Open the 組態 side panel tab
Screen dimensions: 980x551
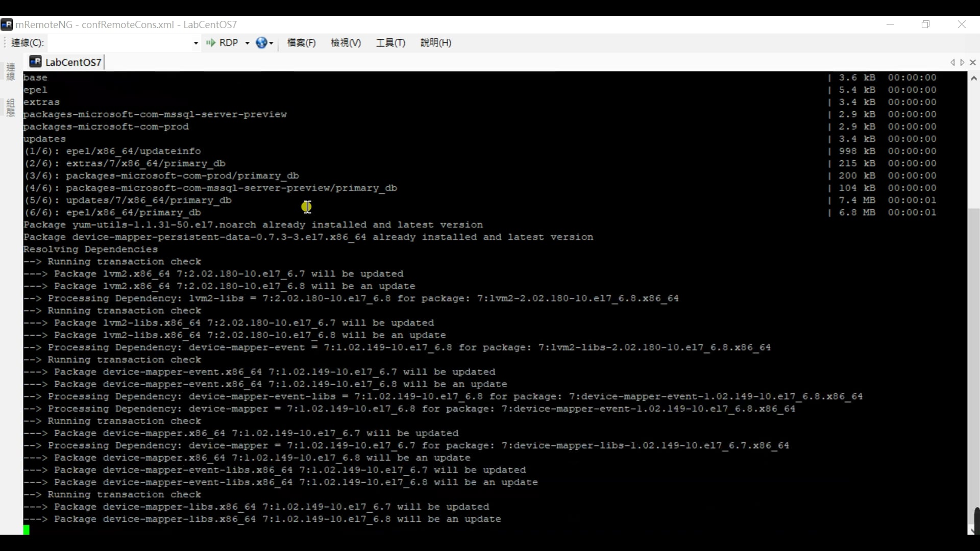tap(11, 108)
